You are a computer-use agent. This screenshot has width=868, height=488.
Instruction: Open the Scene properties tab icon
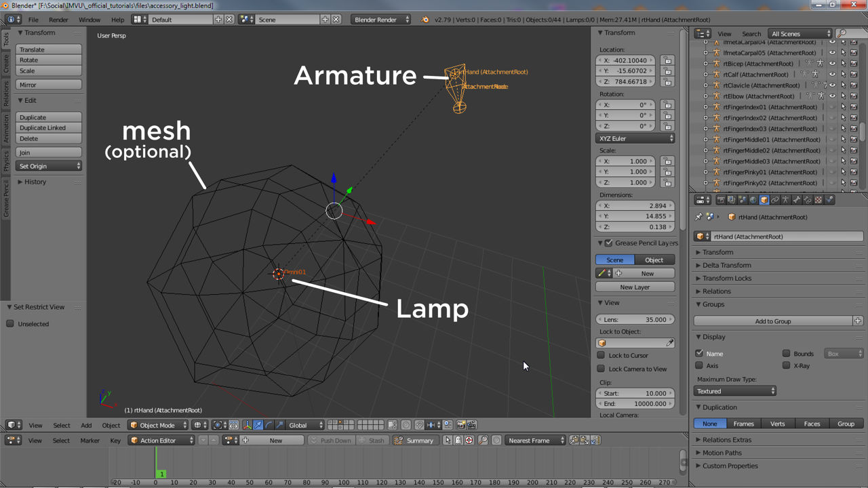[742, 200]
